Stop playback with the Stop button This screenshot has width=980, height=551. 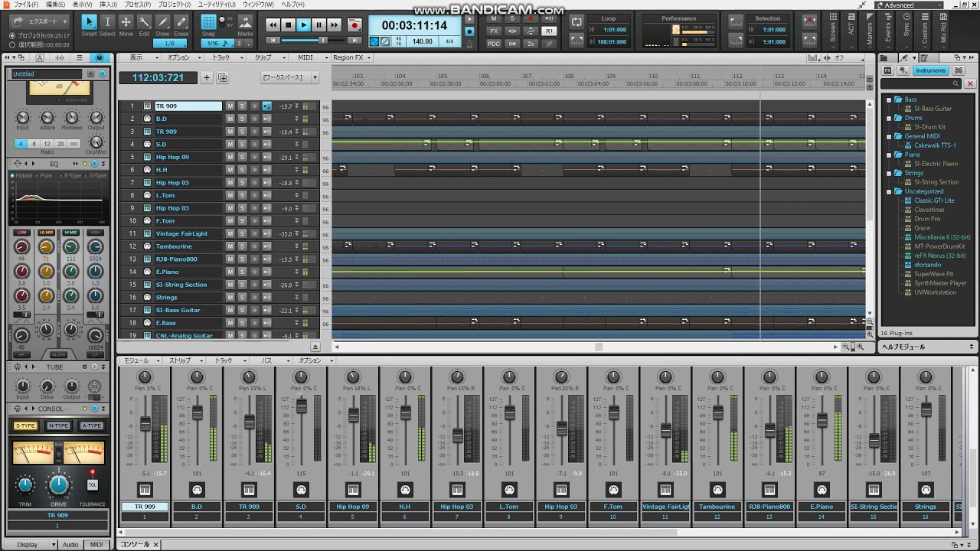tap(289, 25)
